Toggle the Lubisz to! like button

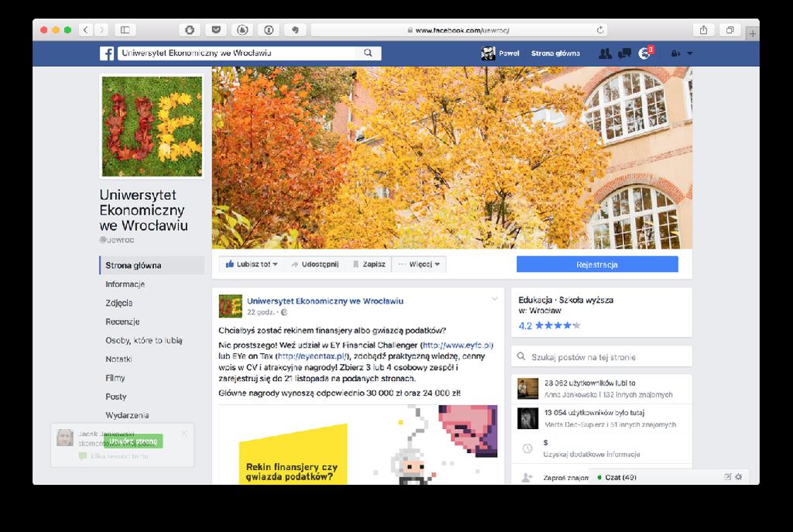(x=252, y=264)
